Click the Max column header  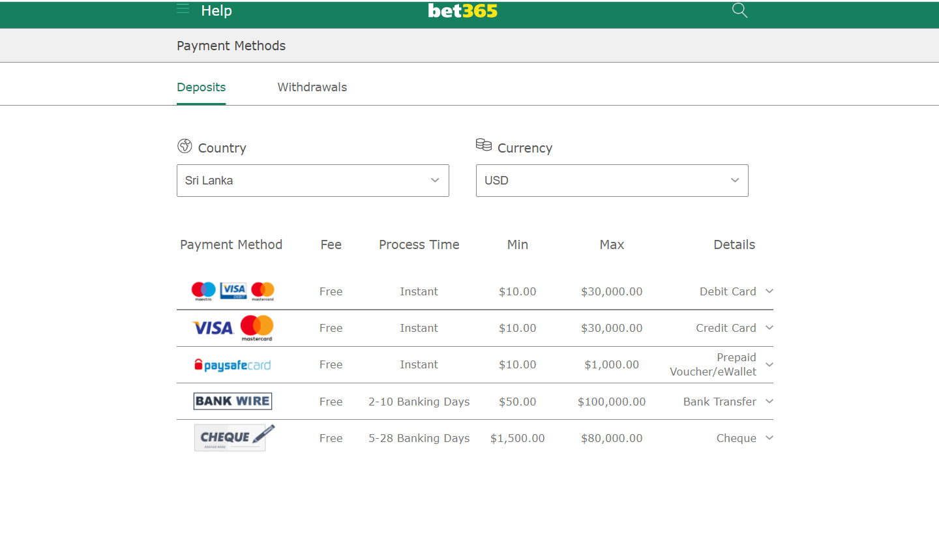click(x=612, y=244)
